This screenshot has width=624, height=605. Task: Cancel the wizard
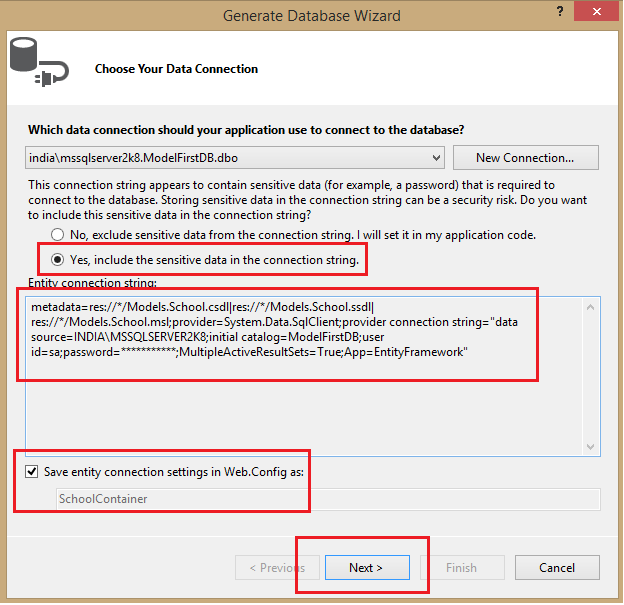tap(557, 568)
